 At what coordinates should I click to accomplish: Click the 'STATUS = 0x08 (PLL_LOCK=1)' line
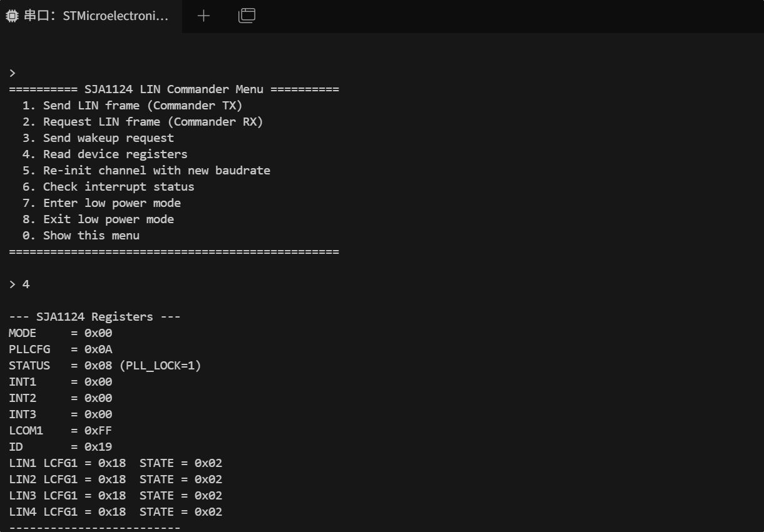(x=105, y=366)
